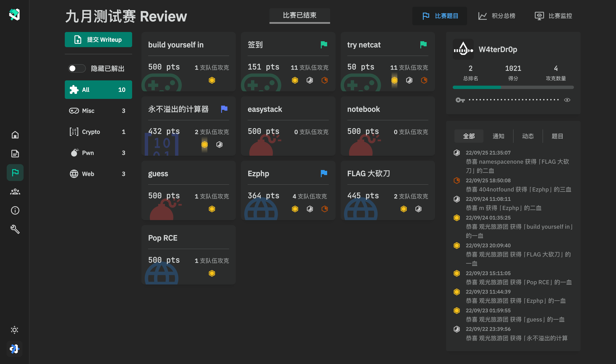616x364 pixels.
Task: Select the Web category filter
Action: [98, 174]
